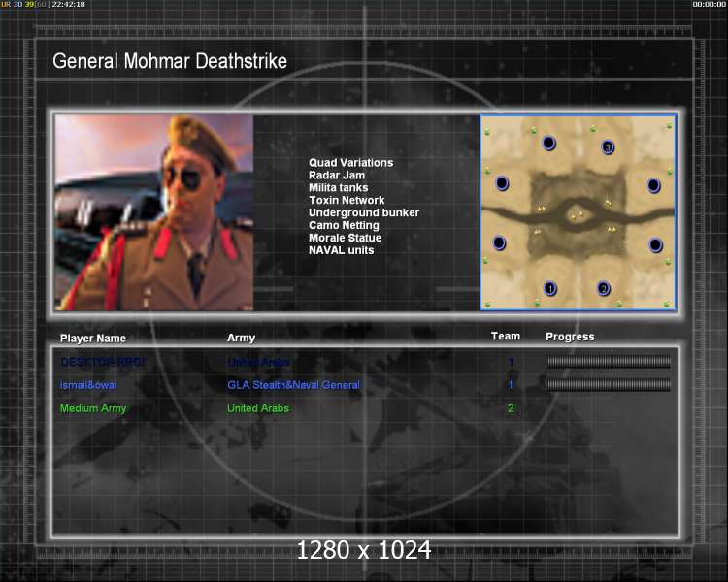Click the Team column header
Image resolution: width=728 pixels, height=582 pixels.
click(506, 336)
